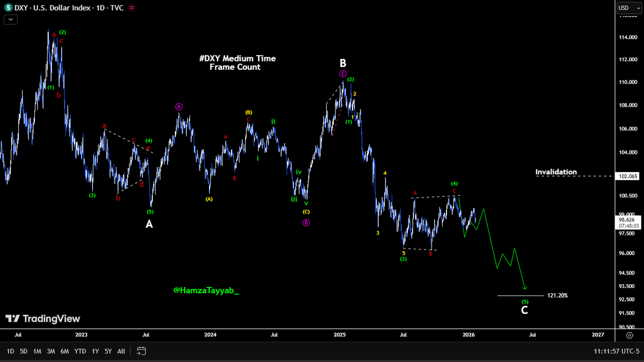Click the TradingView logo watermark
The image size is (644, 362).
click(x=43, y=319)
